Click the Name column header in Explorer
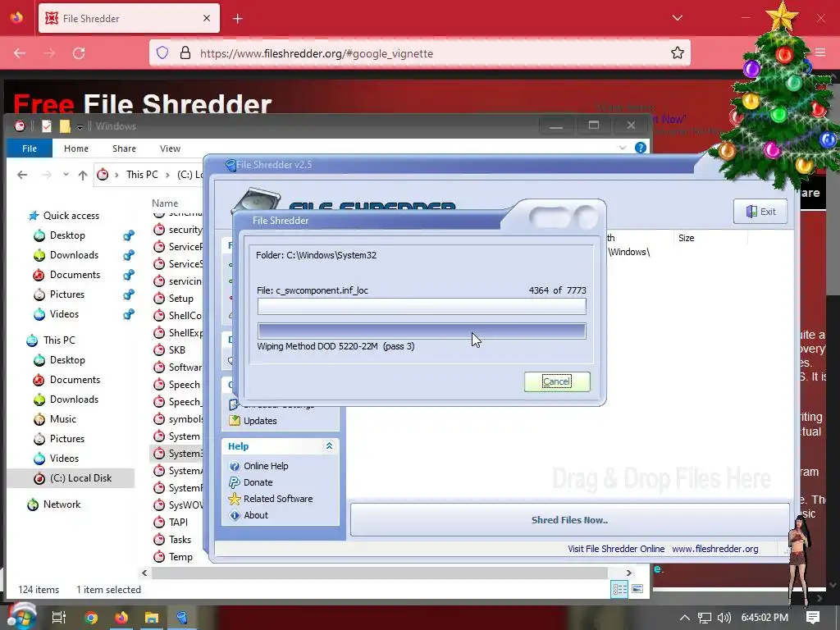 point(164,203)
